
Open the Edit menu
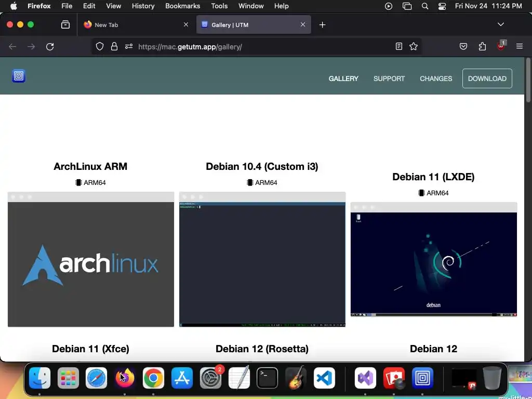89,6
